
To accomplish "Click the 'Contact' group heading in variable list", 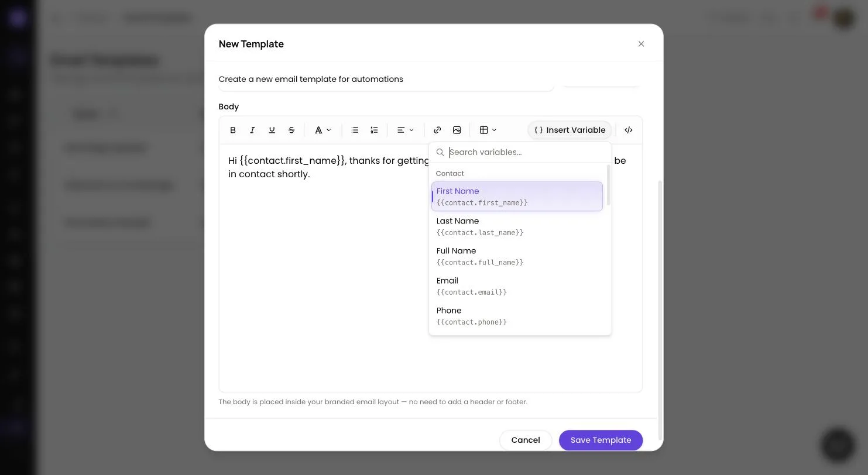I will tap(450, 173).
